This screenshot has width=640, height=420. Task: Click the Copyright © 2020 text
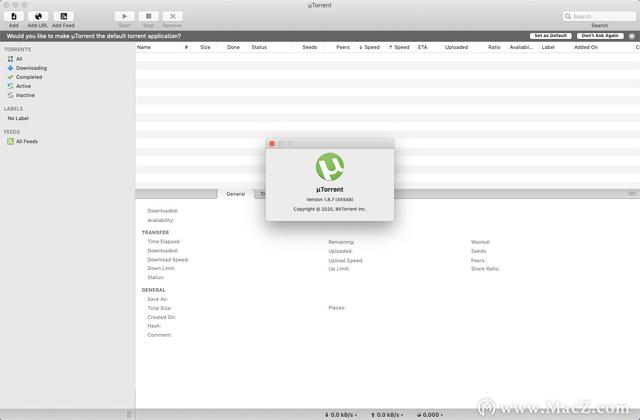330,209
